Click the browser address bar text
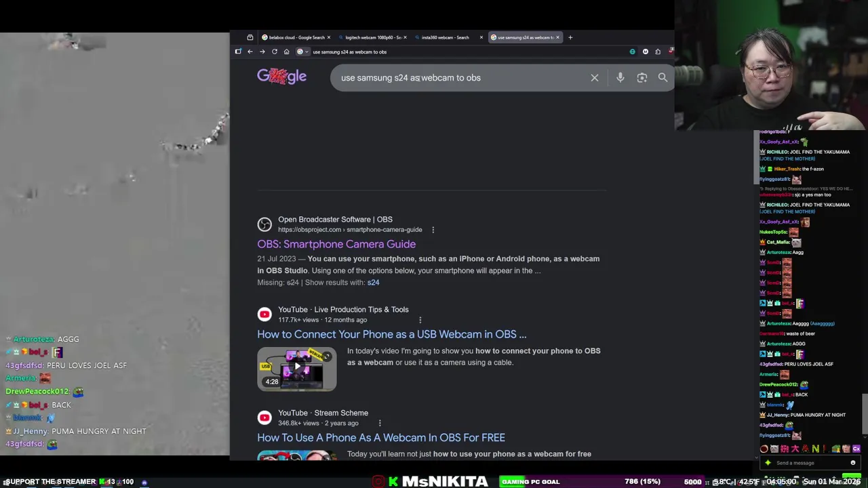This screenshot has height=488, width=868. (349, 52)
